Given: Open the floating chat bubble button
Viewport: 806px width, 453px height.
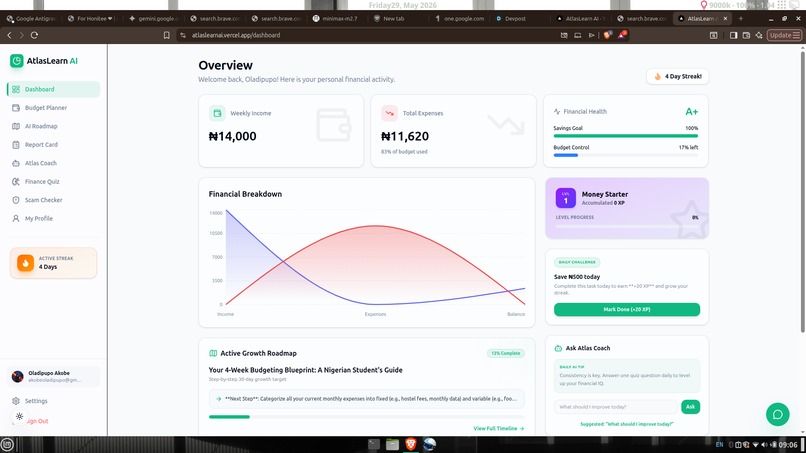Looking at the screenshot, I should tap(777, 414).
